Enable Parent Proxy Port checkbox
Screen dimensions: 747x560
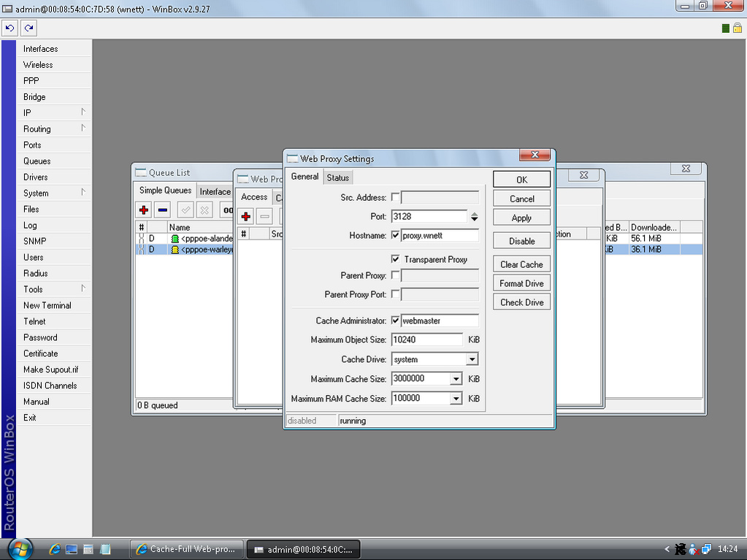click(395, 294)
